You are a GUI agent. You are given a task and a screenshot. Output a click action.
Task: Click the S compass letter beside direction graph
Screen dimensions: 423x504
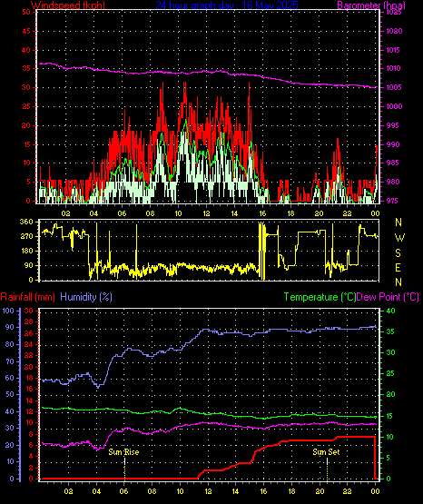398,253
